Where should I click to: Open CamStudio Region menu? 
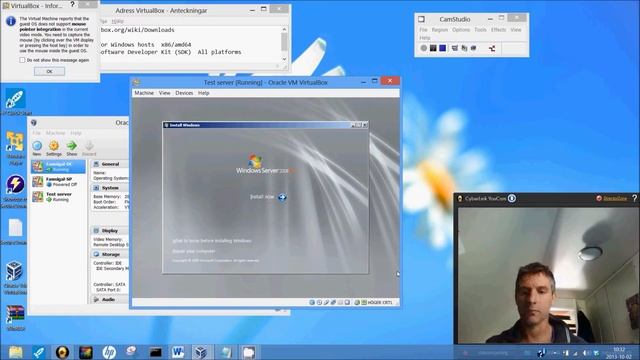pyautogui.click(x=440, y=30)
